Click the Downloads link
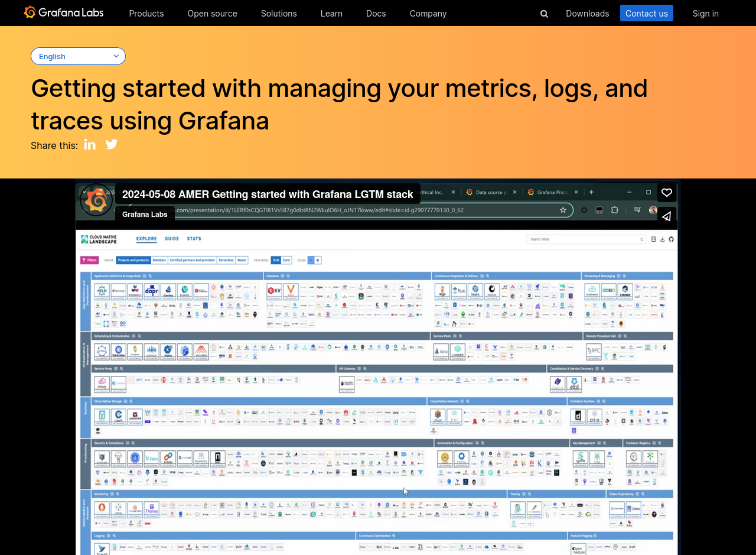 coord(587,14)
